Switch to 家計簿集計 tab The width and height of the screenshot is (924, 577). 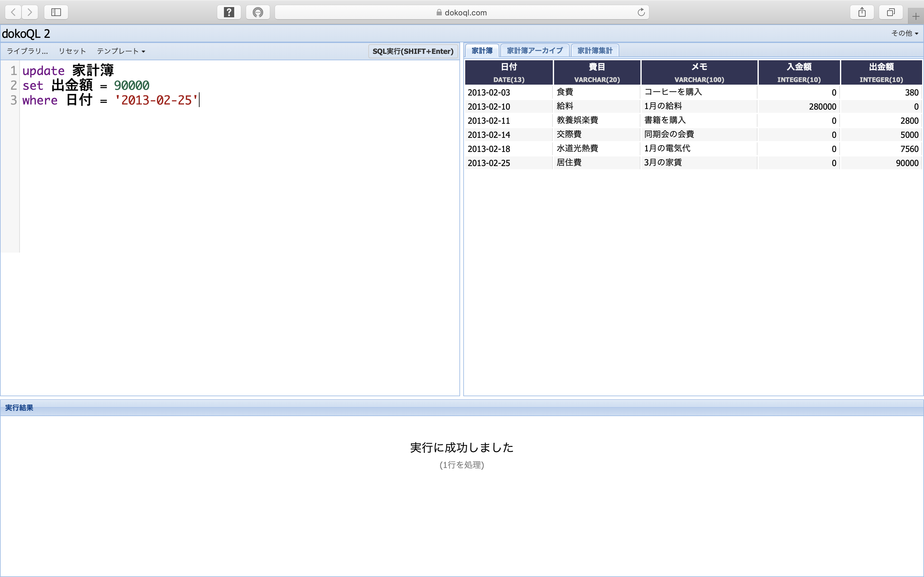pos(595,50)
